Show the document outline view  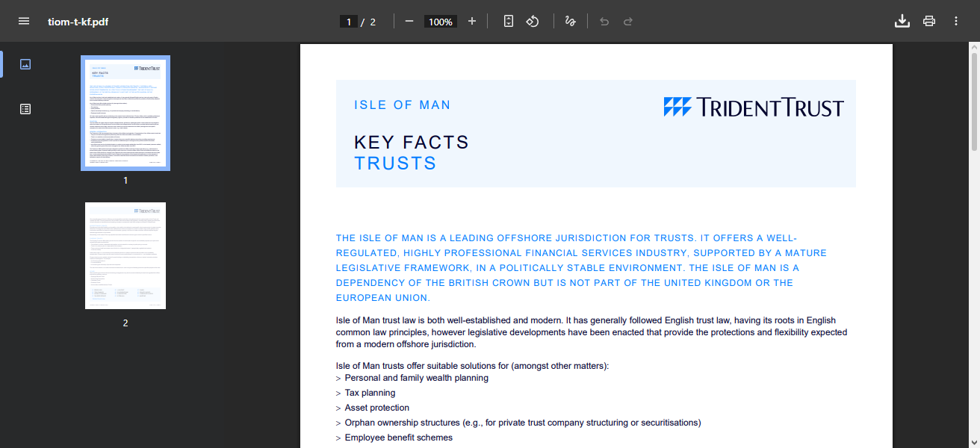pyautogui.click(x=25, y=108)
